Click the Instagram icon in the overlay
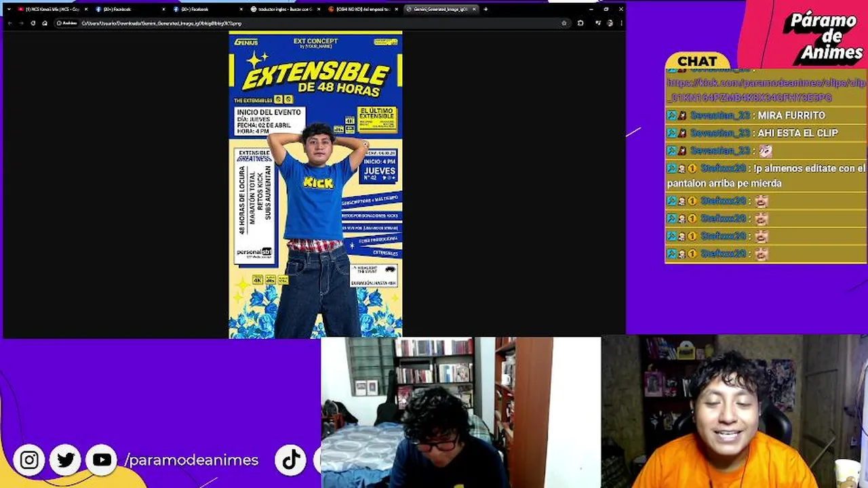868x488 pixels. point(29,460)
